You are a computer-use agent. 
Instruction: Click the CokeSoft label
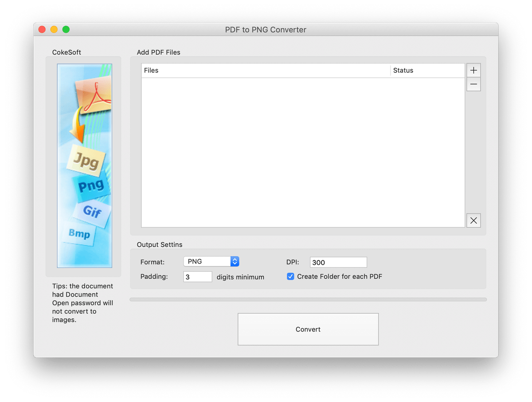pyautogui.click(x=67, y=52)
